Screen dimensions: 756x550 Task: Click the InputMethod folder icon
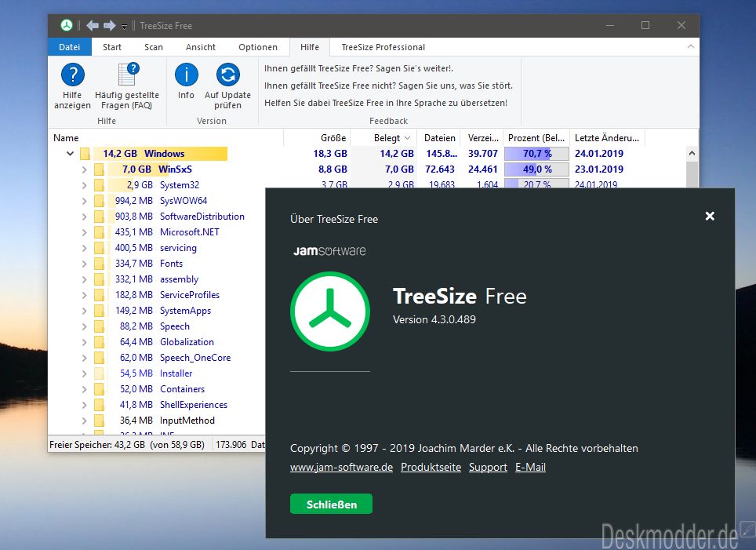tap(100, 421)
